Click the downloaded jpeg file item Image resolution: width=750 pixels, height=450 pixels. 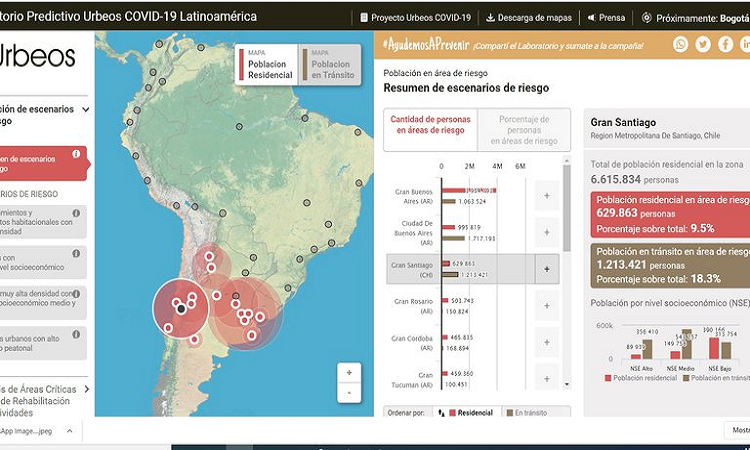[x=26, y=431]
